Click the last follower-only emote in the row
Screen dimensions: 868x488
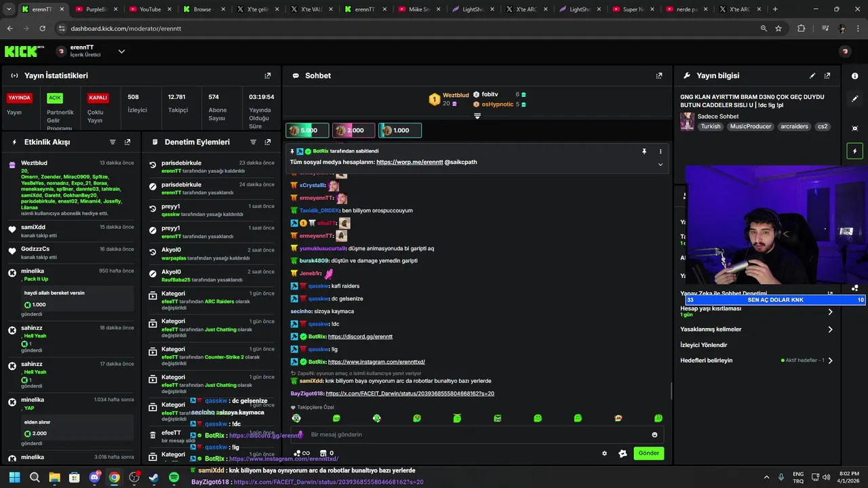[x=658, y=418]
